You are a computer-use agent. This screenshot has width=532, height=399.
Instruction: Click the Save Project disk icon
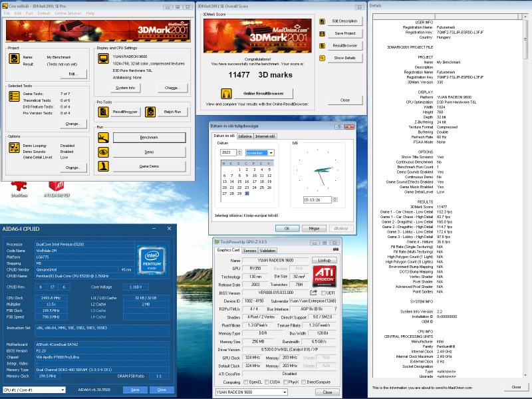(322, 34)
